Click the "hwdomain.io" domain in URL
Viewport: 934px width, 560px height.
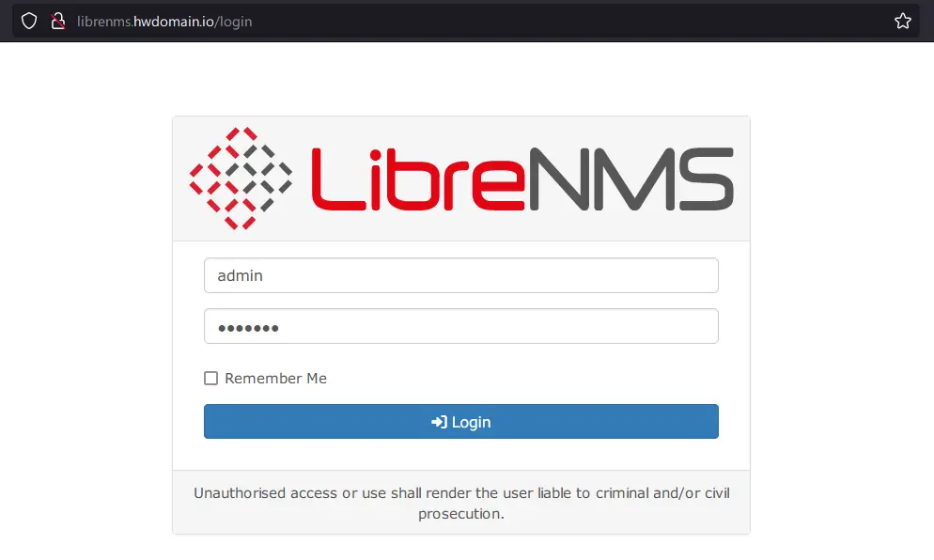[x=173, y=22]
